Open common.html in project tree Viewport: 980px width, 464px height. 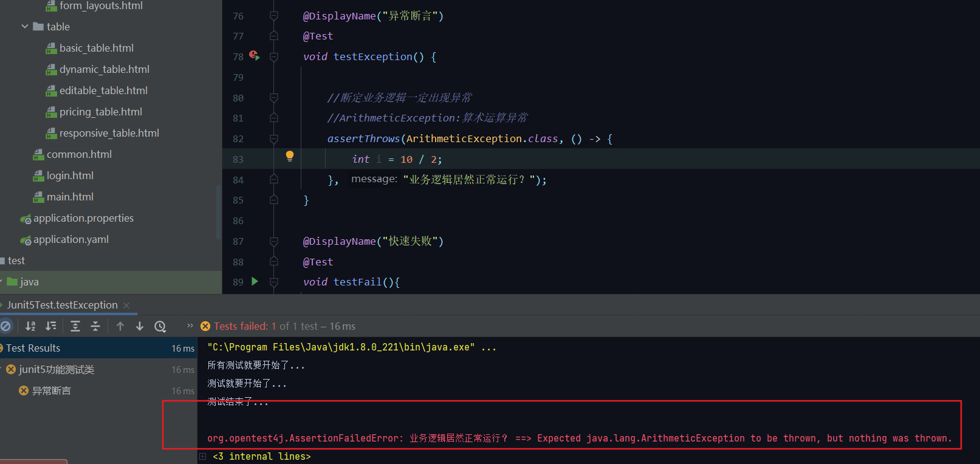(x=79, y=154)
